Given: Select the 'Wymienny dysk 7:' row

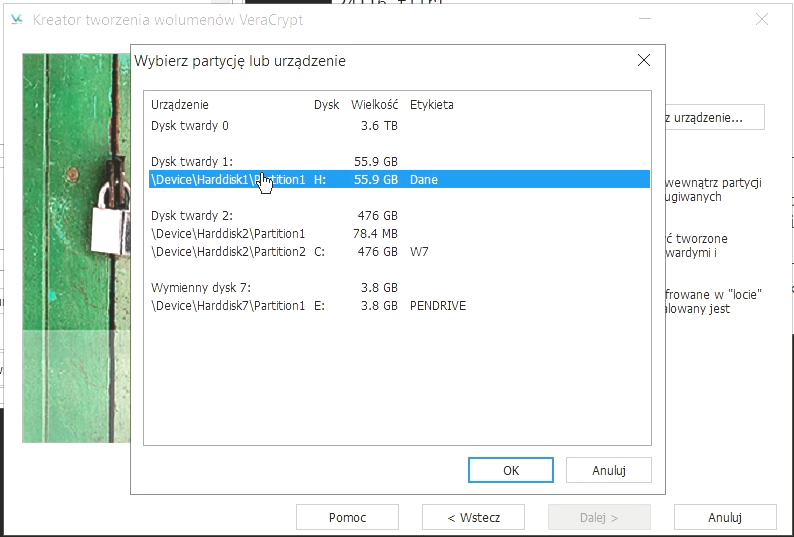Looking at the screenshot, I should coord(399,288).
